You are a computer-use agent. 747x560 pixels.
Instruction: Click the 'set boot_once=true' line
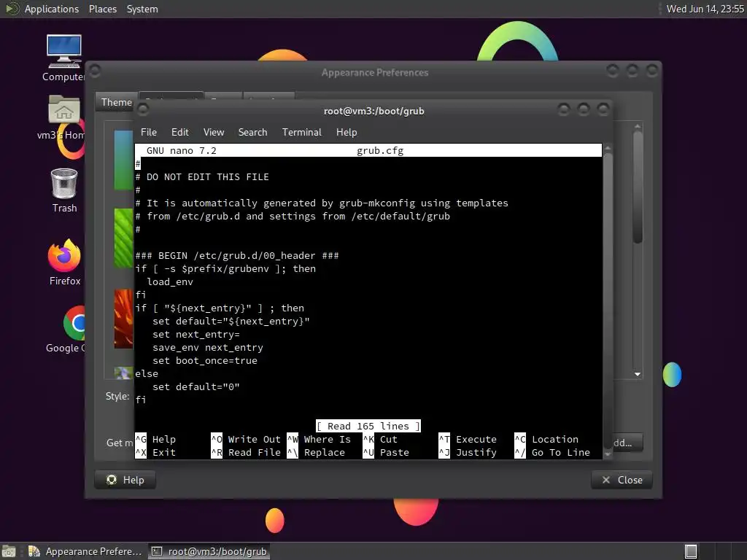(205, 360)
